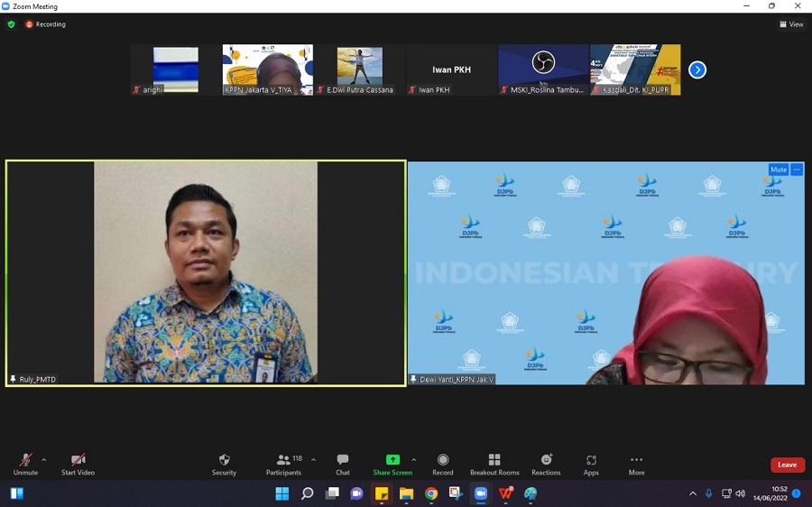Open Breakout Rooms
Screen dimensions: 812x507
(x=494, y=460)
